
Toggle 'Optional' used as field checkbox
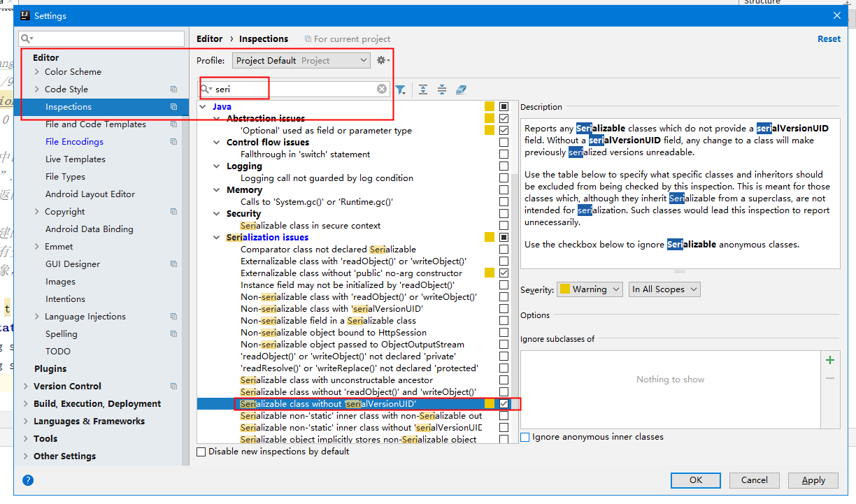coord(504,131)
